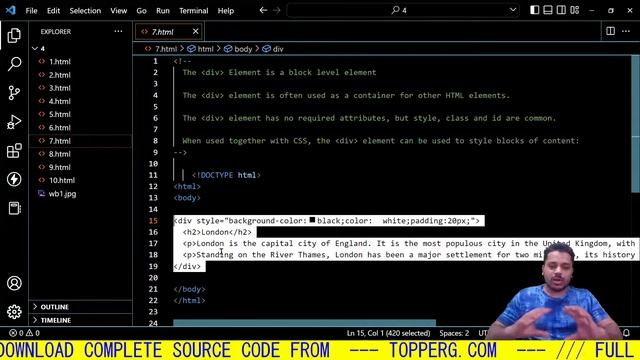Open the Manage gear icon

(14, 312)
